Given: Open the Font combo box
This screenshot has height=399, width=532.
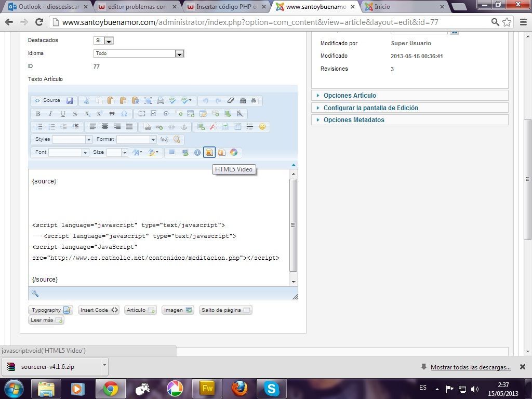Looking at the screenshot, I should [x=69, y=152].
